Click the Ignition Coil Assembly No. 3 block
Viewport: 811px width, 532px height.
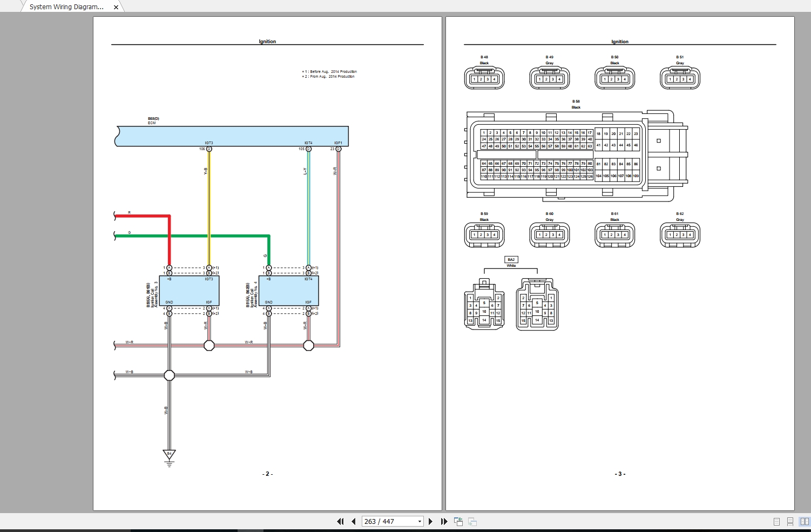[189, 291]
